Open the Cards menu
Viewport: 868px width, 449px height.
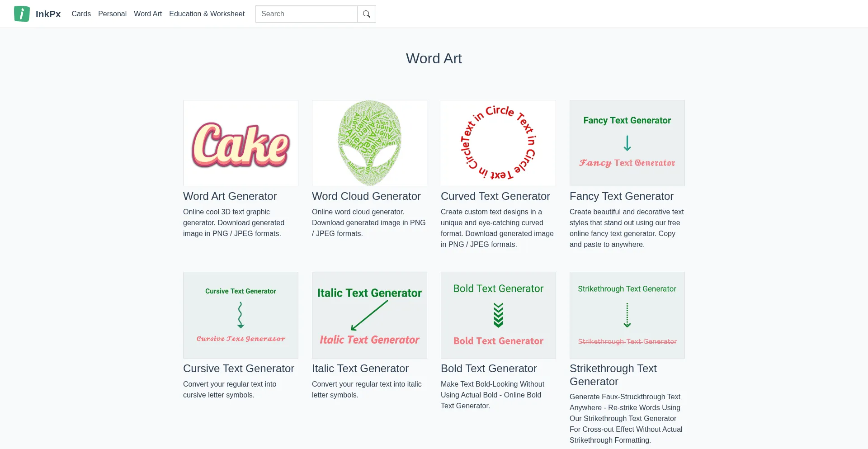point(81,14)
